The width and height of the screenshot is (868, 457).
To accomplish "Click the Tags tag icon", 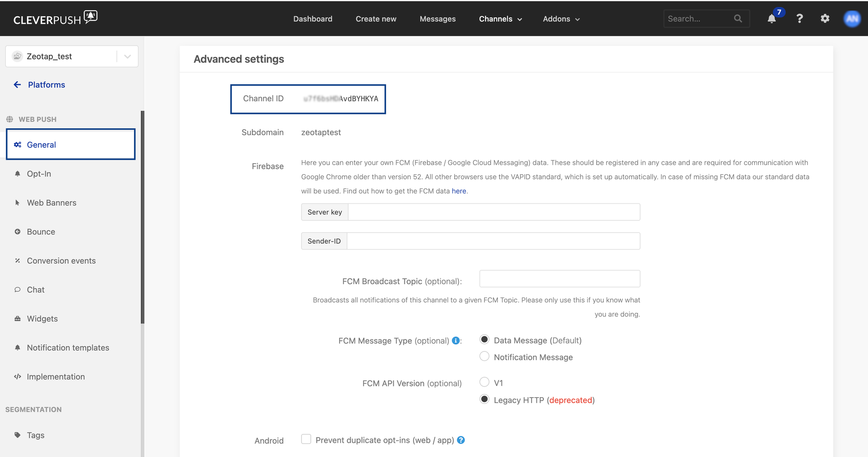I will coord(17,435).
